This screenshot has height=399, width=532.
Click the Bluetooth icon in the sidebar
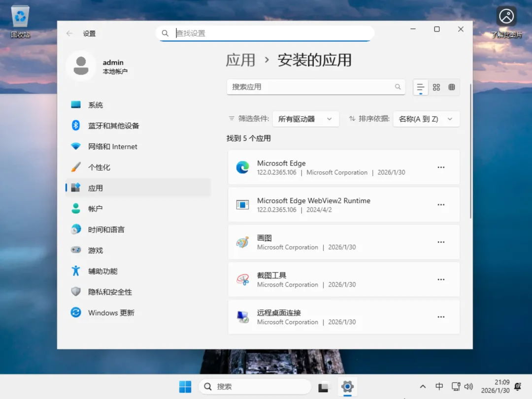[76, 125]
